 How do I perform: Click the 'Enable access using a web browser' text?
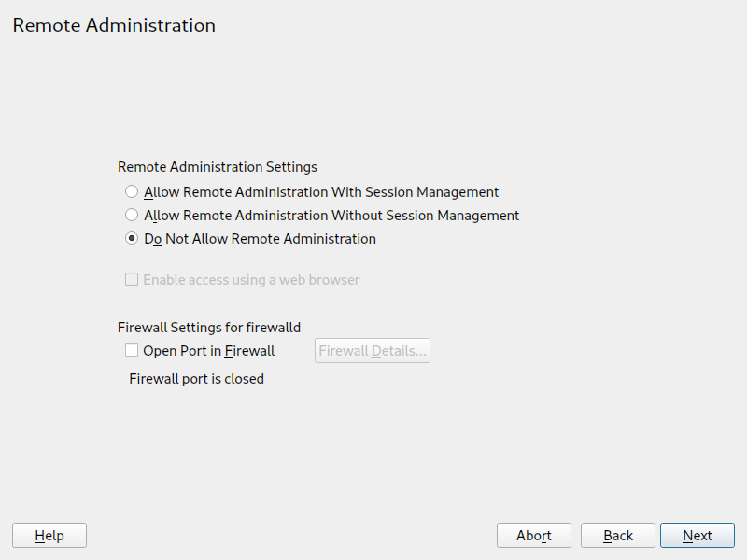251,280
